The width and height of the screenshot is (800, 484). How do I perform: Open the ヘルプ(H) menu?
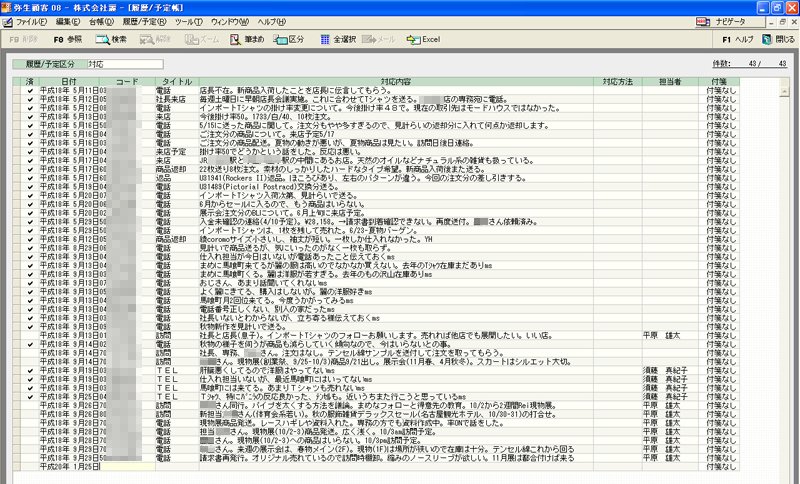pos(271,22)
